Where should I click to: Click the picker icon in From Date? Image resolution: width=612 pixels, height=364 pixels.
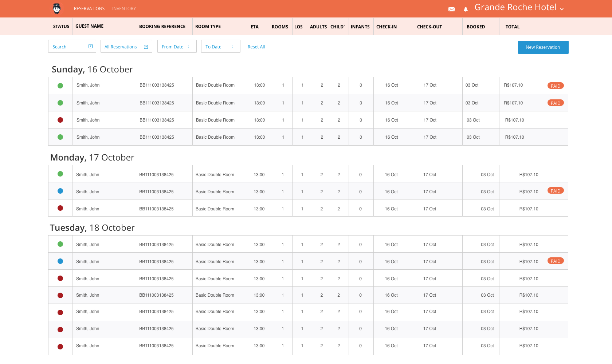click(189, 47)
